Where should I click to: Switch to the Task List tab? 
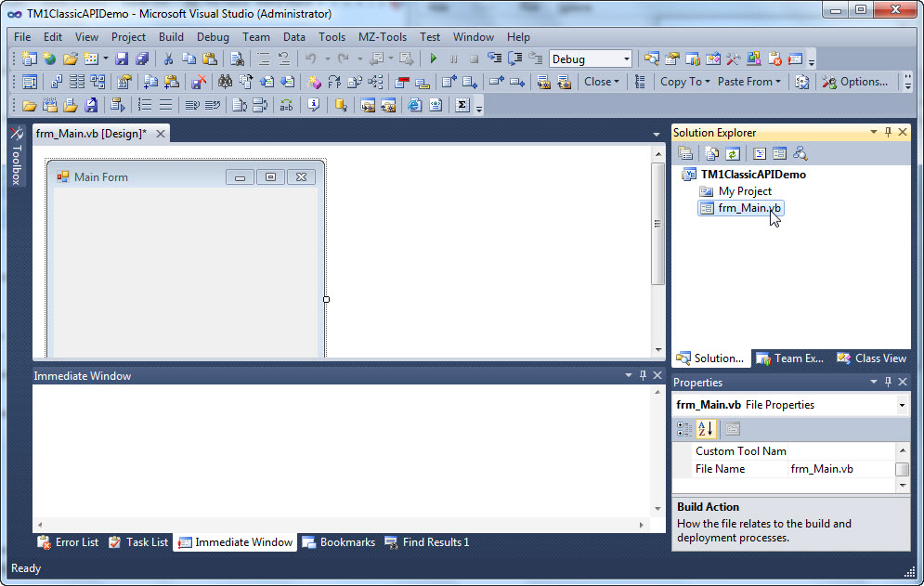coord(138,542)
